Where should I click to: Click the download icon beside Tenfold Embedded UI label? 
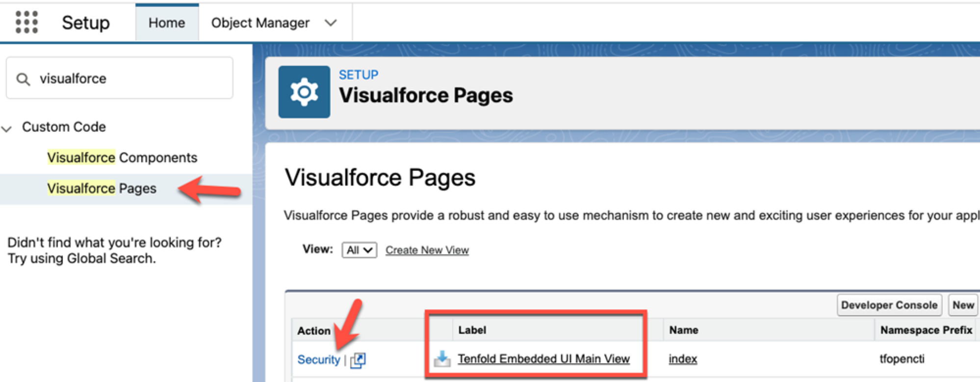442,359
